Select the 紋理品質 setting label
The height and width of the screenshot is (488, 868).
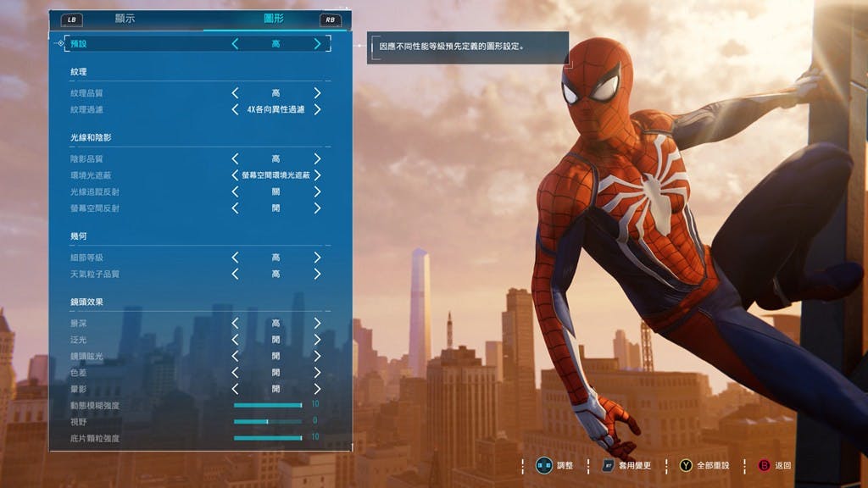(x=86, y=93)
